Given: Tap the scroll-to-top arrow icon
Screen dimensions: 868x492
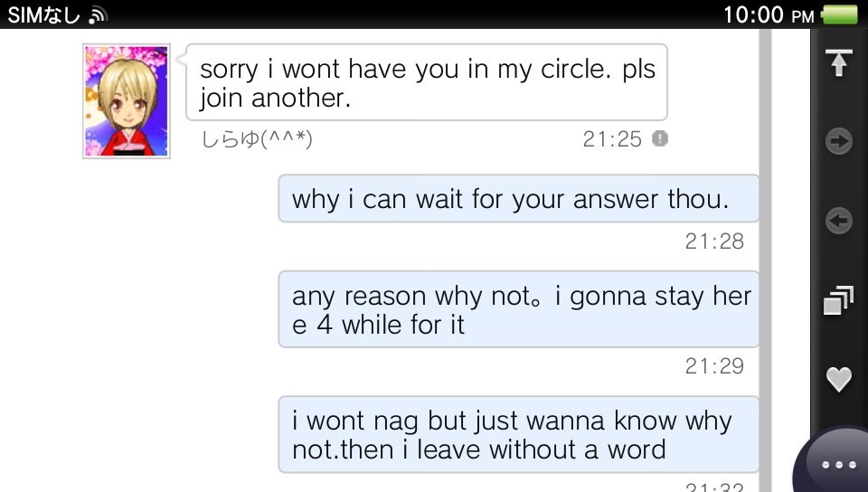Looking at the screenshot, I should (839, 63).
